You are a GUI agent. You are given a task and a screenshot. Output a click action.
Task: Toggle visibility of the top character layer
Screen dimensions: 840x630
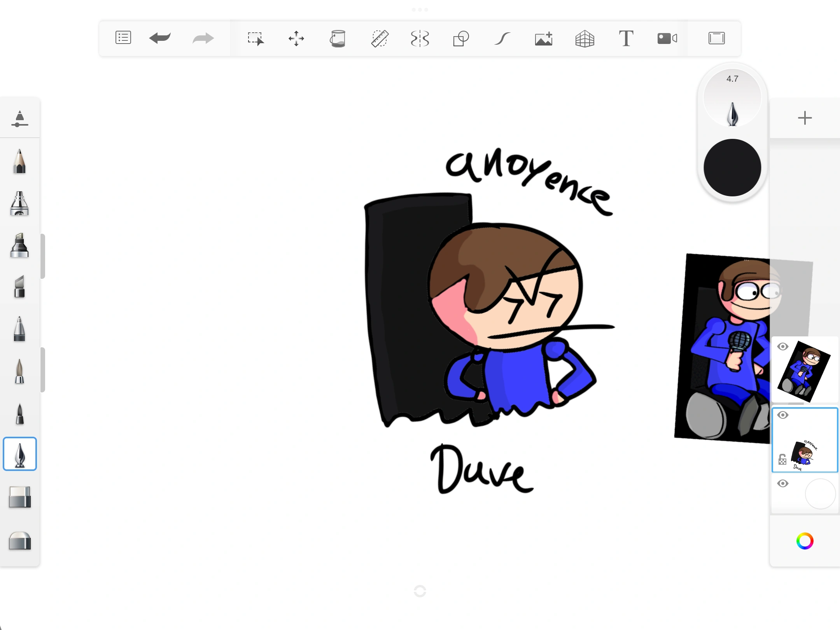783,346
